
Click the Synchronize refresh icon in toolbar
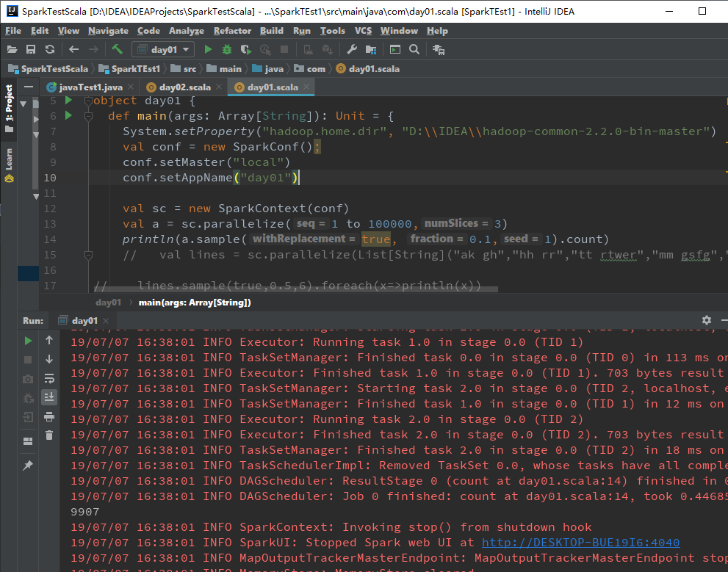pyautogui.click(x=50, y=50)
